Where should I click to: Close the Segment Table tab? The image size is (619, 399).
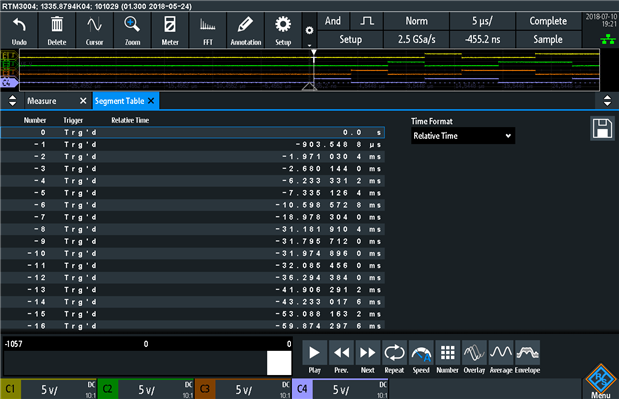pos(151,101)
